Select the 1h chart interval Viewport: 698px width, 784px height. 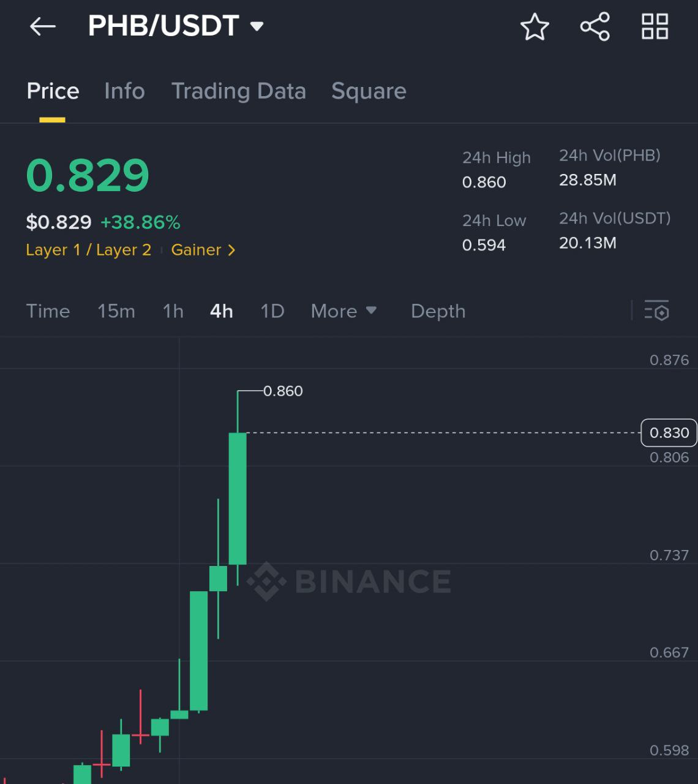coord(173,311)
